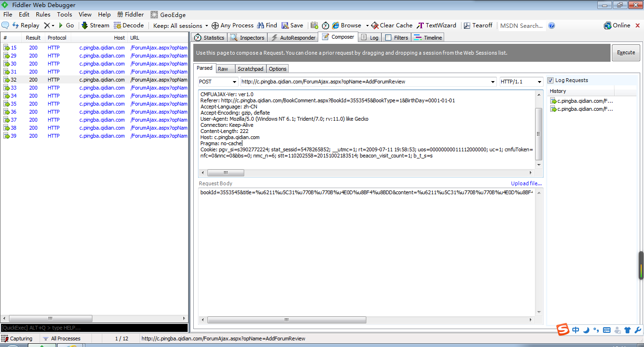Viewport: 644px width, 347px height.
Task: Click inside the Request Body text area
Action: (367, 251)
